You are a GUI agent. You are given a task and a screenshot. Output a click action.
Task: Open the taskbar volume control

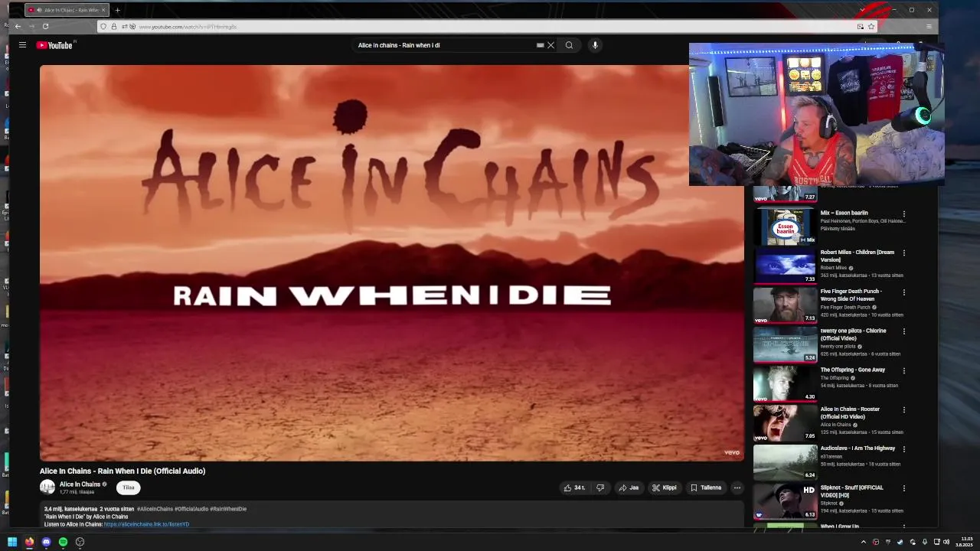point(946,542)
